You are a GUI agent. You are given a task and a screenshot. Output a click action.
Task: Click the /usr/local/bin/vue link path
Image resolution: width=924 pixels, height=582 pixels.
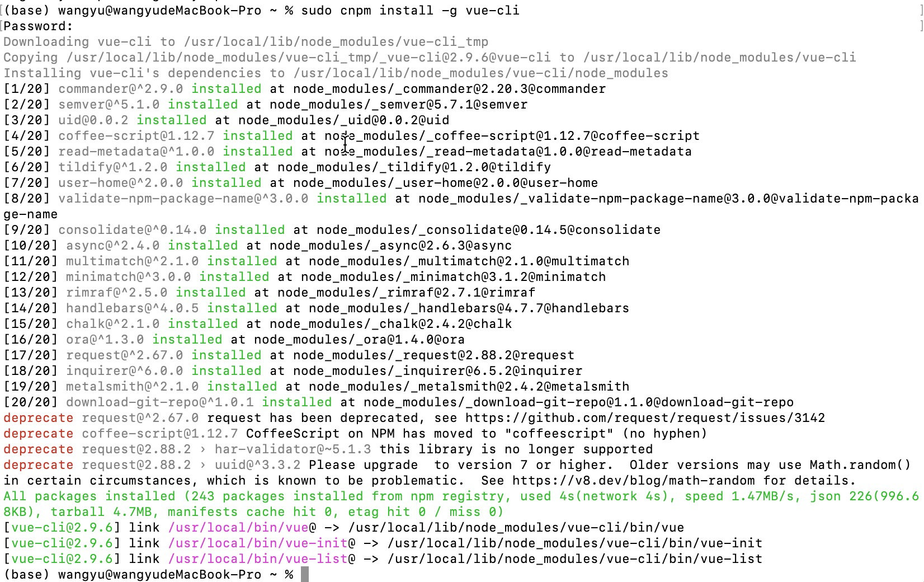point(238,528)
